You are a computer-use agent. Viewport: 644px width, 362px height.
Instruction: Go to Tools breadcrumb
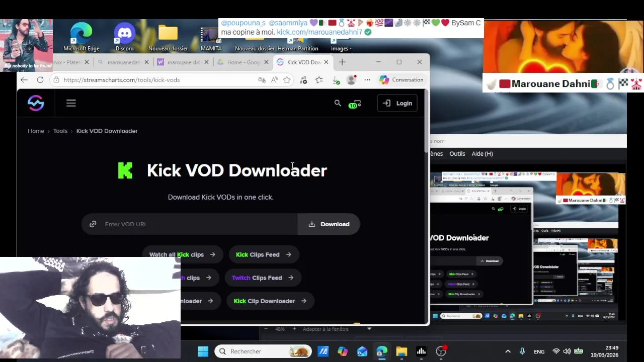(x=60, y=131)
